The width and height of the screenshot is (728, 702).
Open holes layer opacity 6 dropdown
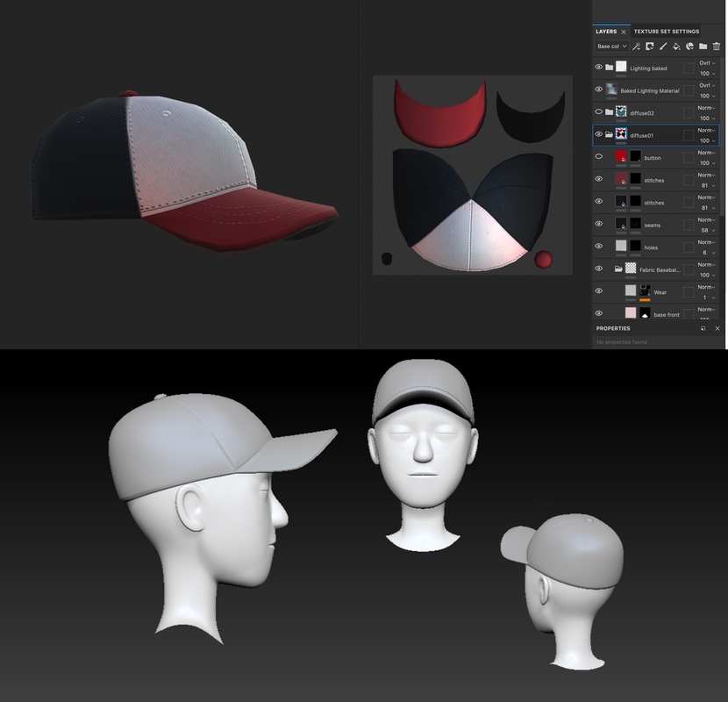point(709,253)
